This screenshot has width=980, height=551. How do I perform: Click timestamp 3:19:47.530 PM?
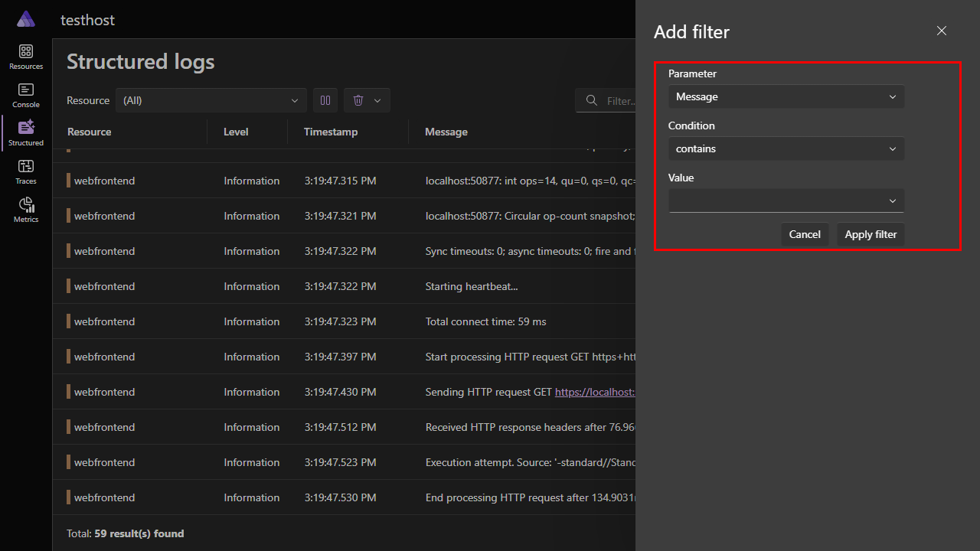coord(340,497)
